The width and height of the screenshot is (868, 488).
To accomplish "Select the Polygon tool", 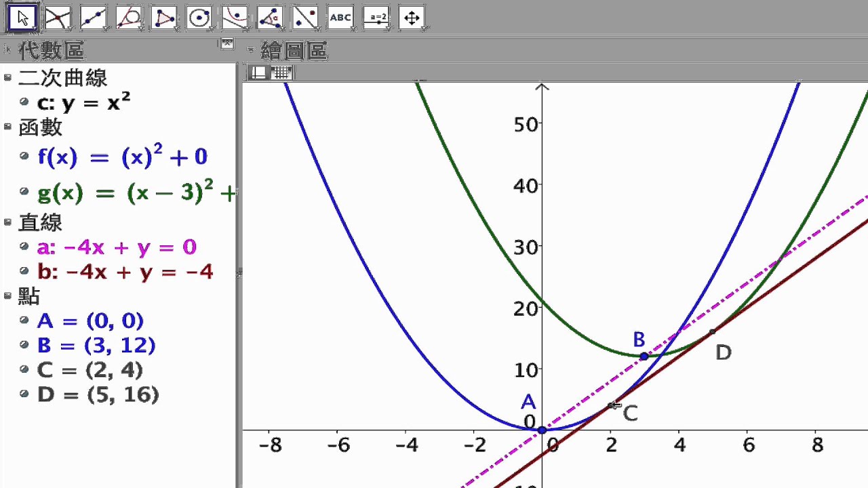I will [164, 18].
